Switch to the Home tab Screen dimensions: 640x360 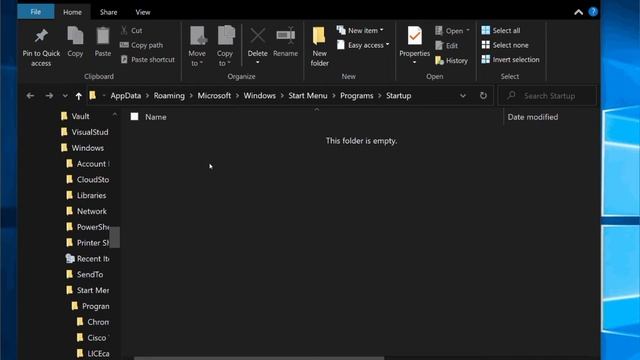pos(72,12)
